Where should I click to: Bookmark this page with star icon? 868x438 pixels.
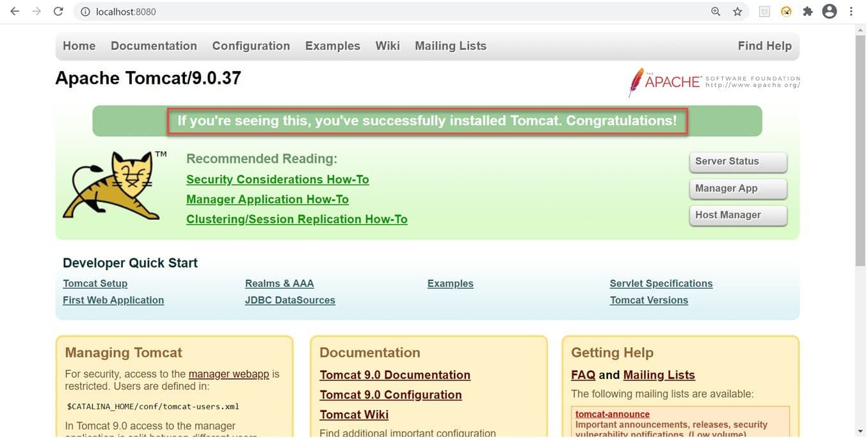(737, 12)
